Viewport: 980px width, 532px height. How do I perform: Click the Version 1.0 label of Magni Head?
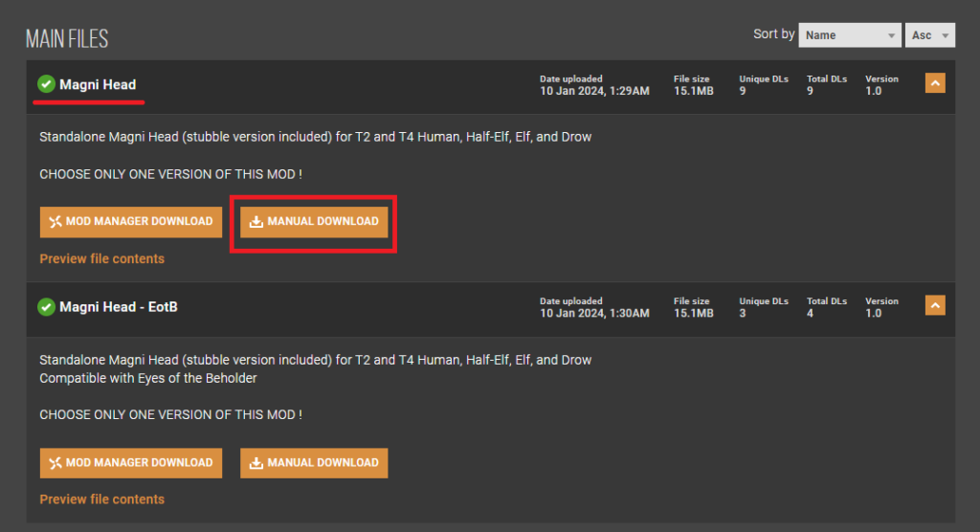[x=874, y=91]
